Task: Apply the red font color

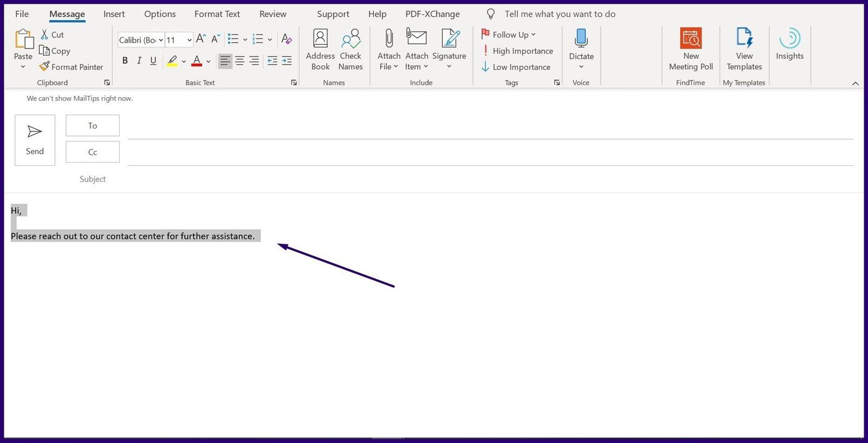Action: 197,60
